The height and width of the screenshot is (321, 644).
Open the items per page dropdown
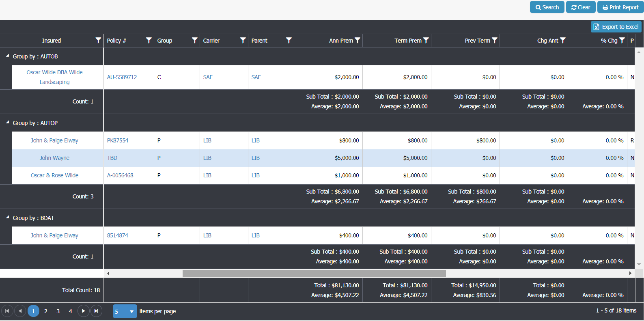pyautogui.click(x=125, y=311)
